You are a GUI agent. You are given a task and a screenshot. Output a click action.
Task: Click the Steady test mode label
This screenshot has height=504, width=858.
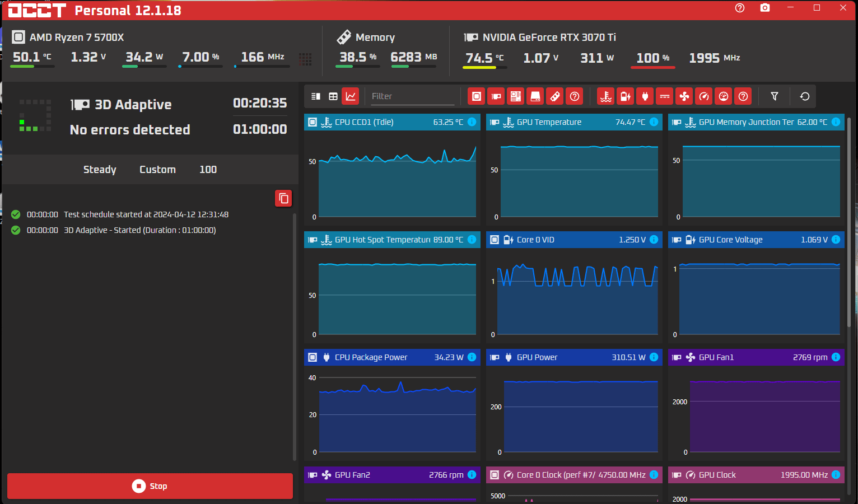100,170
